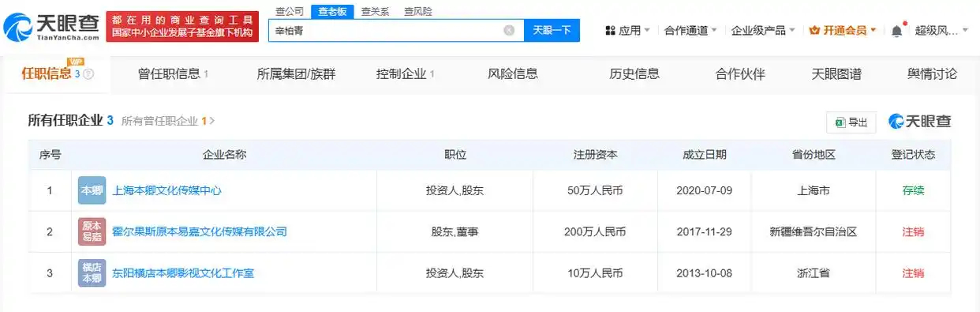Click the 职位 column header
The image size is (980, 312).
(455, 155)
